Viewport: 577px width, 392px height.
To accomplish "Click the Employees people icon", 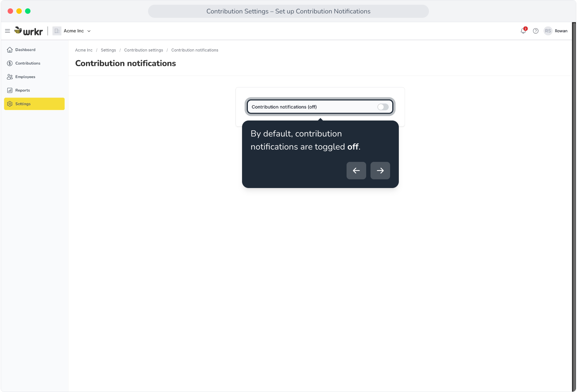I will [x=10, y=77].
